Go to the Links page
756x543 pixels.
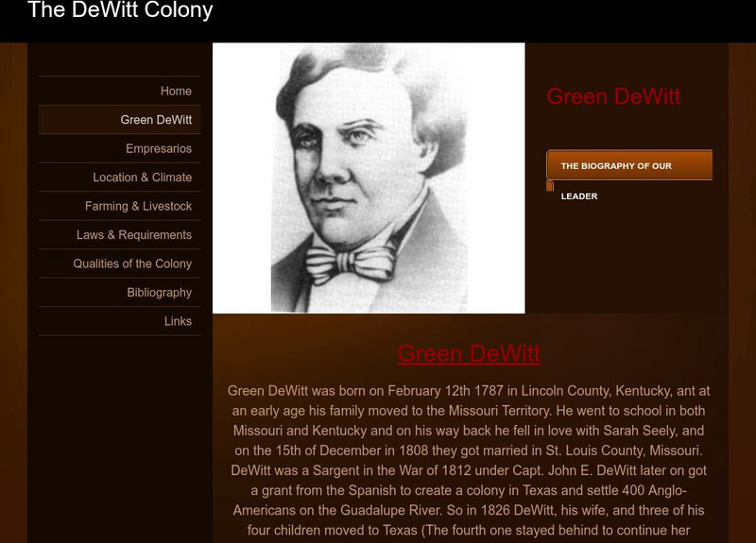coord(120,321)
